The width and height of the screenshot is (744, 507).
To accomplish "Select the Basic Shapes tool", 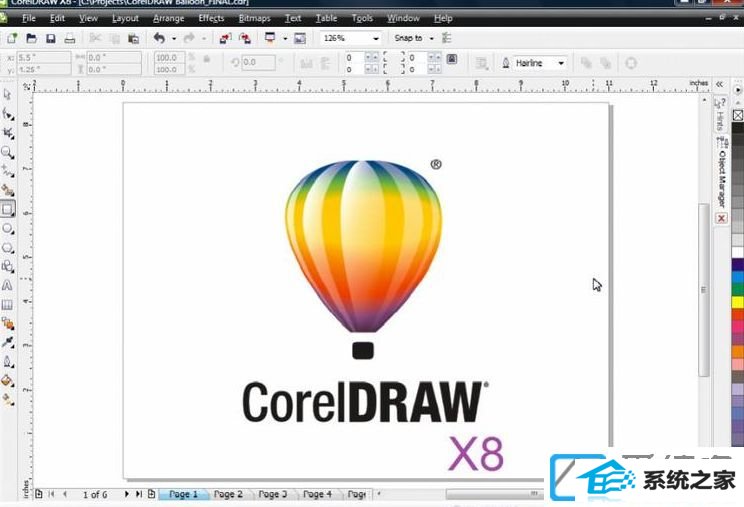I will point(8,267).
